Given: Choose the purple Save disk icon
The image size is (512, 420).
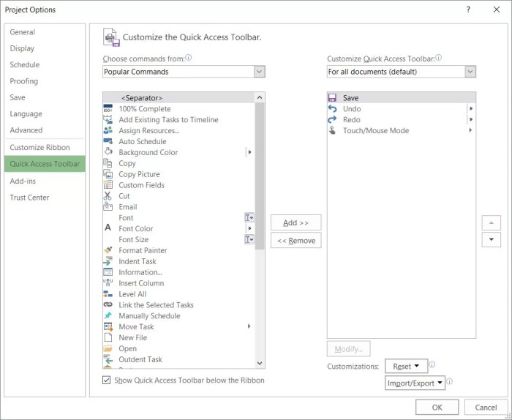Looking at the screenshot, I should click(332, 97).
